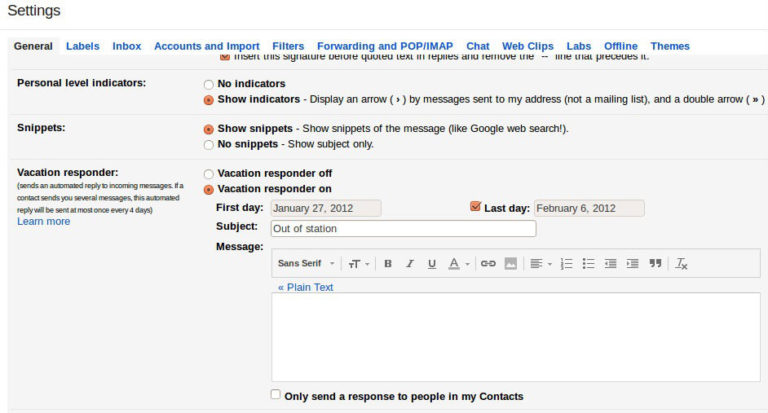Open the Offline tab
This screenshot has height=413, width=768.
[x=621, y=46]
